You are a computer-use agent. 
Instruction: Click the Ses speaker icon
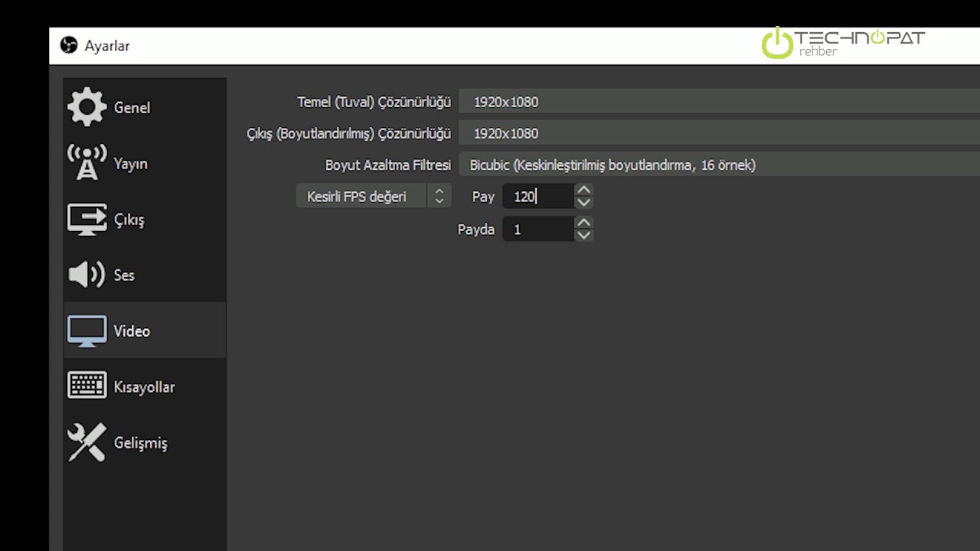click(87, 275)
